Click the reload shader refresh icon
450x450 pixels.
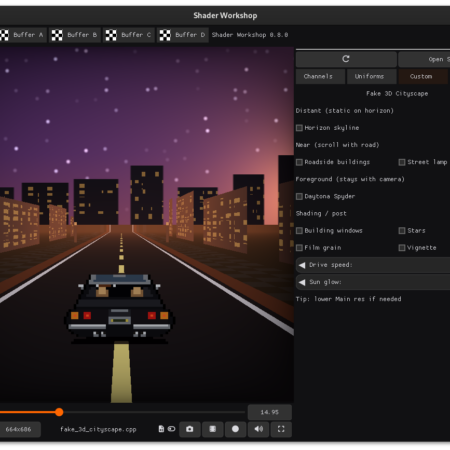(346, 59)
